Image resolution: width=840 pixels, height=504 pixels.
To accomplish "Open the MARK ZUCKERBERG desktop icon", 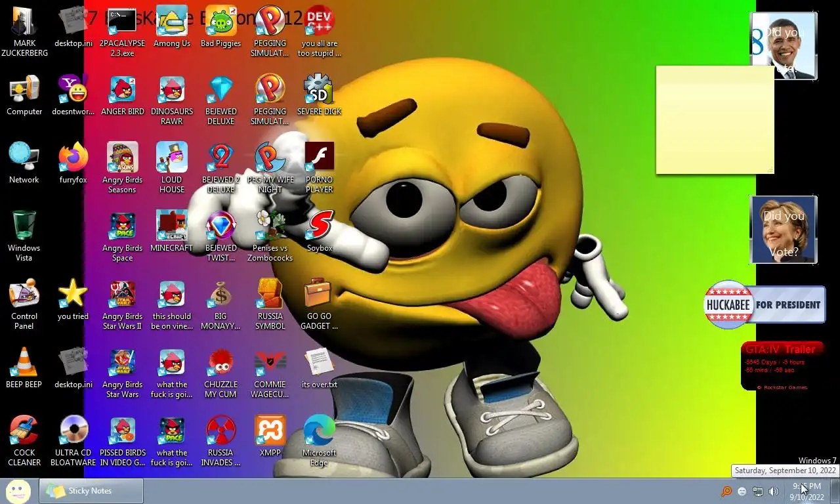I will 24,31.
